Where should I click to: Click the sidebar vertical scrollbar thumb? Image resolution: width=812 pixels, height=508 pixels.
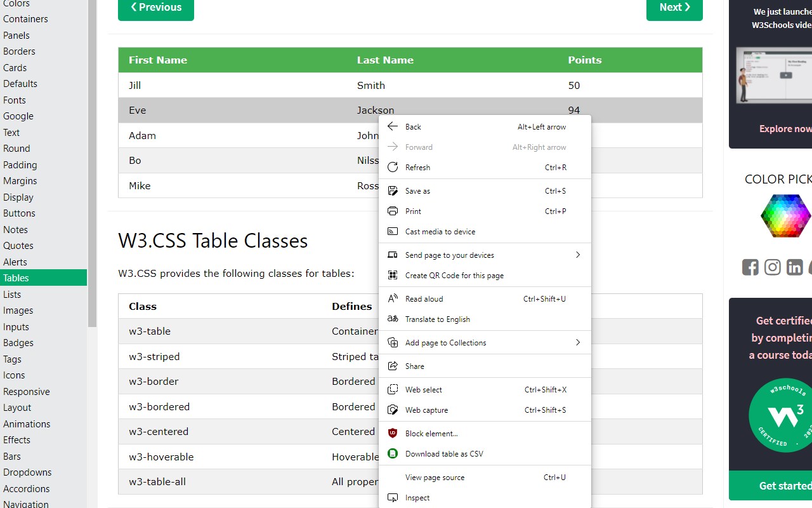[x=93, y=163]
